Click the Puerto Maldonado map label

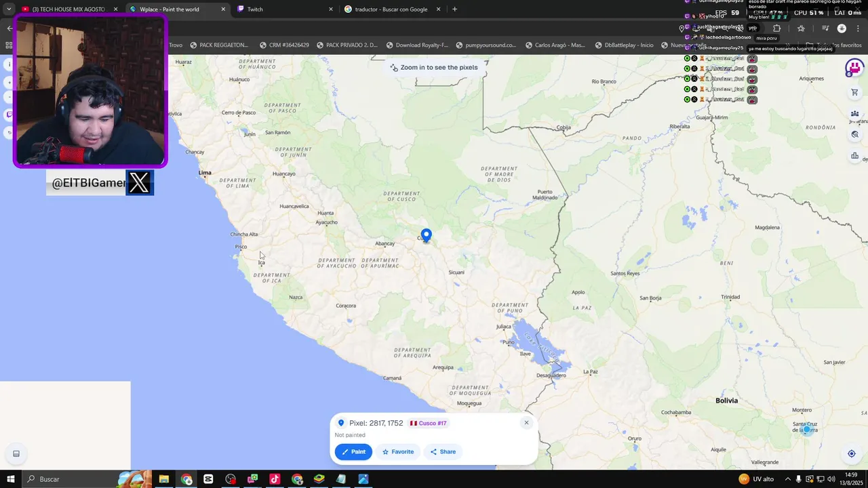coord(546,195)
